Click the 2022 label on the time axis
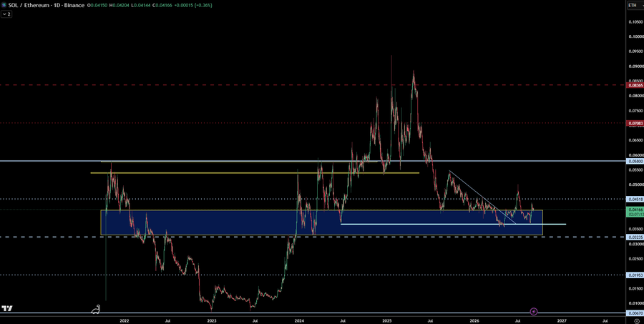 (125, 320)
